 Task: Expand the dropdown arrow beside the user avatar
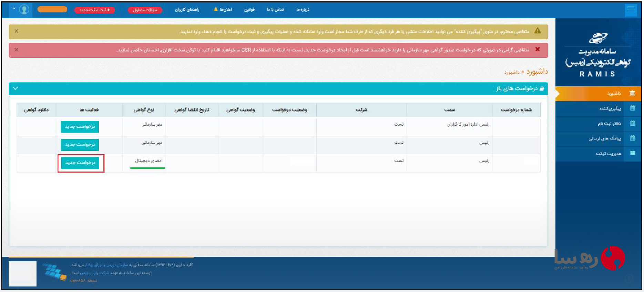14,9
